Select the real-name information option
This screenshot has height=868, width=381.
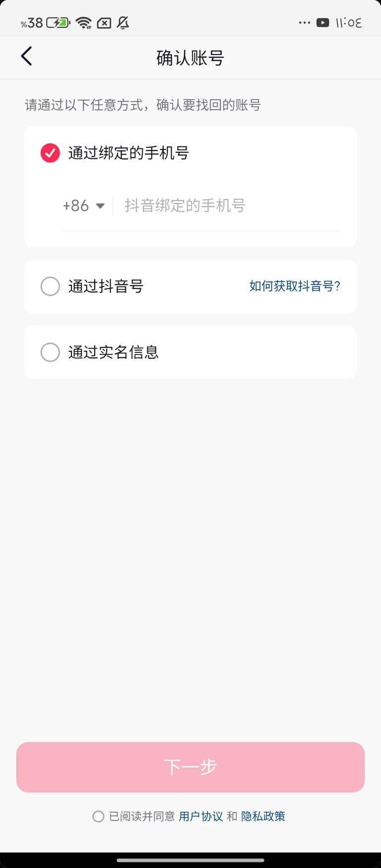[x=50, y=352]
